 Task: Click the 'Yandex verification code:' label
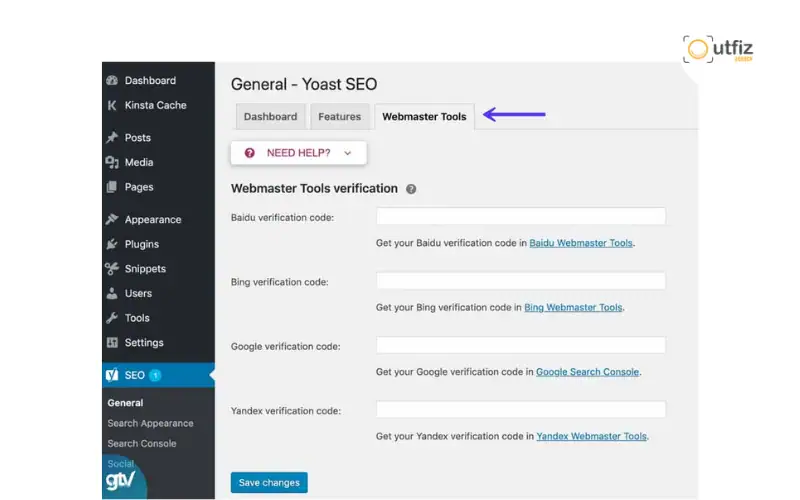tap(286, 411)
